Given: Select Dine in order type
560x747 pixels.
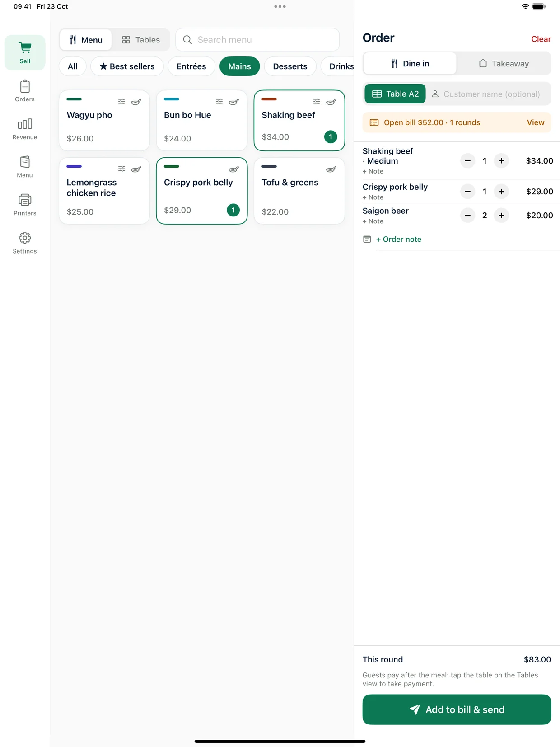Looking at the screenshot, I should pos(410,64).
